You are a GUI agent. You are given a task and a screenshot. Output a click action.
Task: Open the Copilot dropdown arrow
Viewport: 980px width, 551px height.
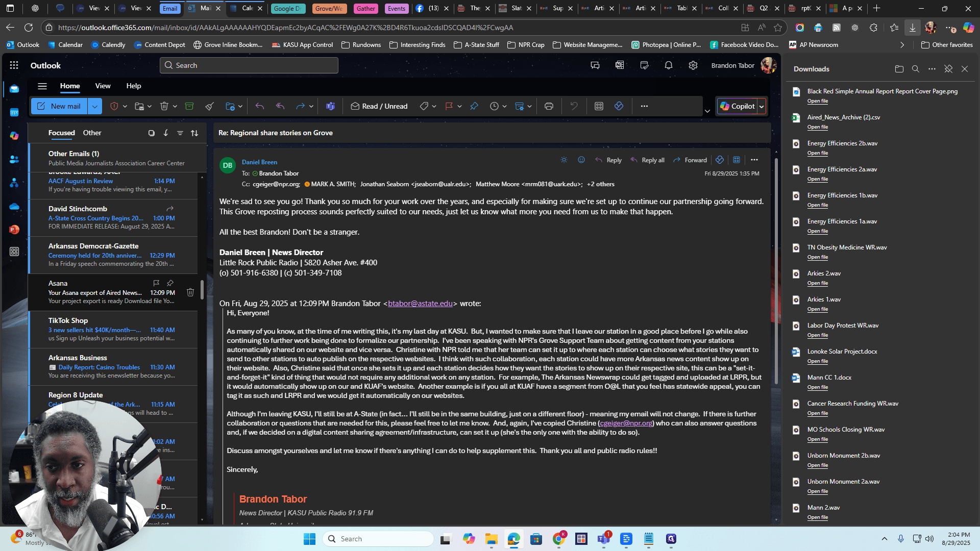click(x=762, y=106)
